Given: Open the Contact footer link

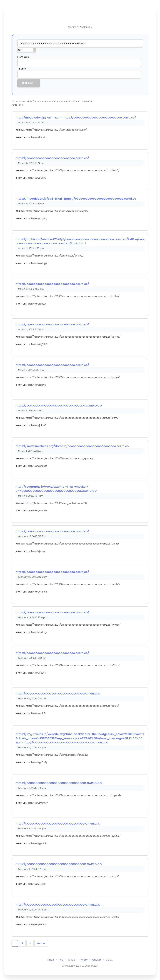Looking at the screenshot, I should pos(97,960).
